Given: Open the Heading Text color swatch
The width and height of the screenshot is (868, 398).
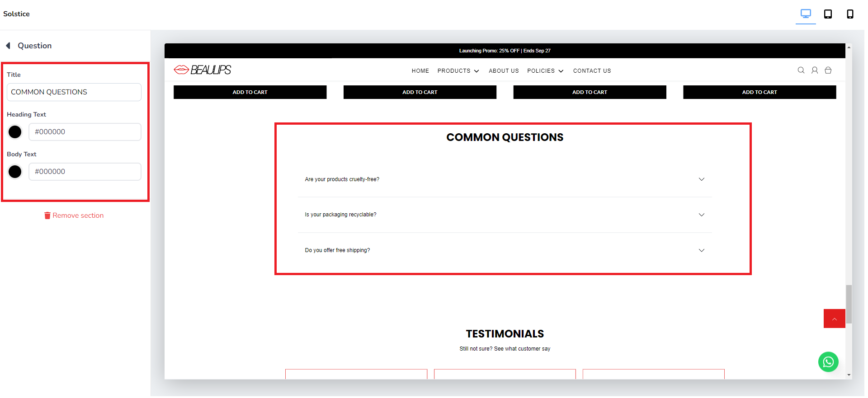Looking at the screenshot, I should click(x=15, y=132).
